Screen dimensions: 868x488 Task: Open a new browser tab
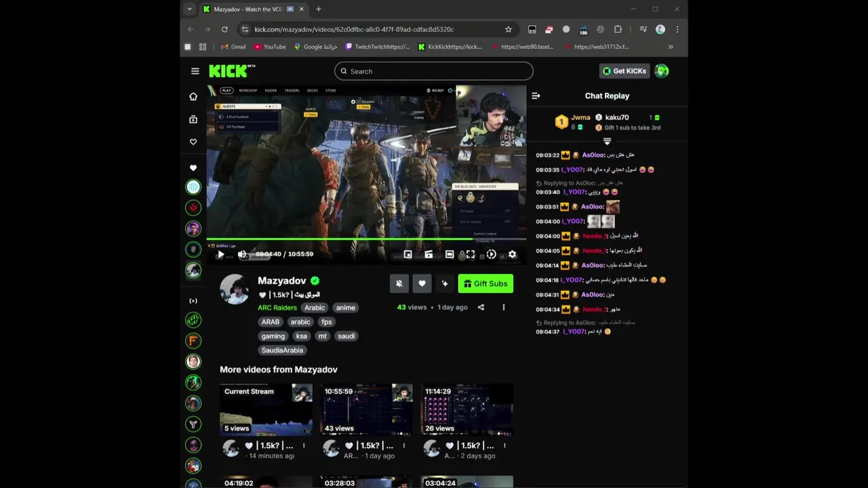(319, 9)
